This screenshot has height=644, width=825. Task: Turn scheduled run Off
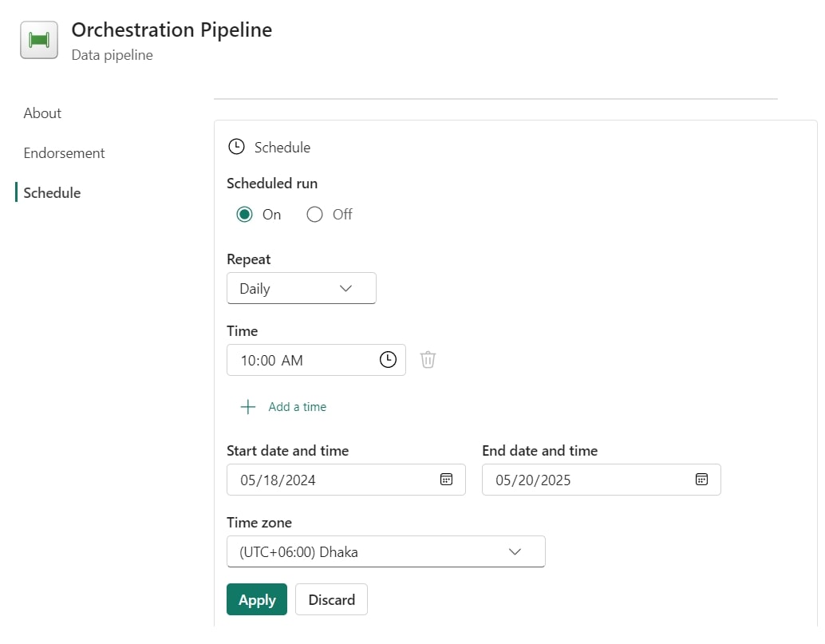[315, 215]
